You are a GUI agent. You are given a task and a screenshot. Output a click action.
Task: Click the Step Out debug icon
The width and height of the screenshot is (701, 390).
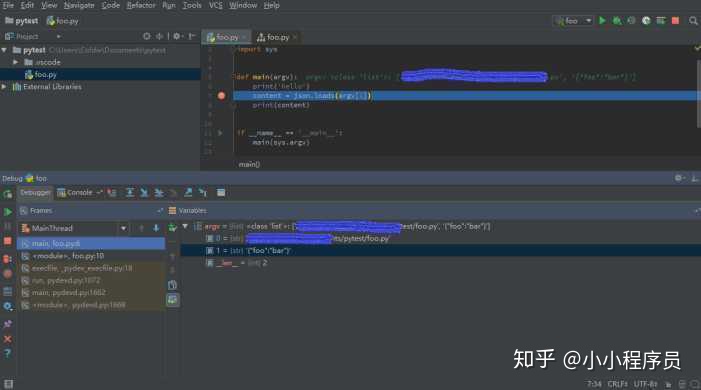click(188, 193)
